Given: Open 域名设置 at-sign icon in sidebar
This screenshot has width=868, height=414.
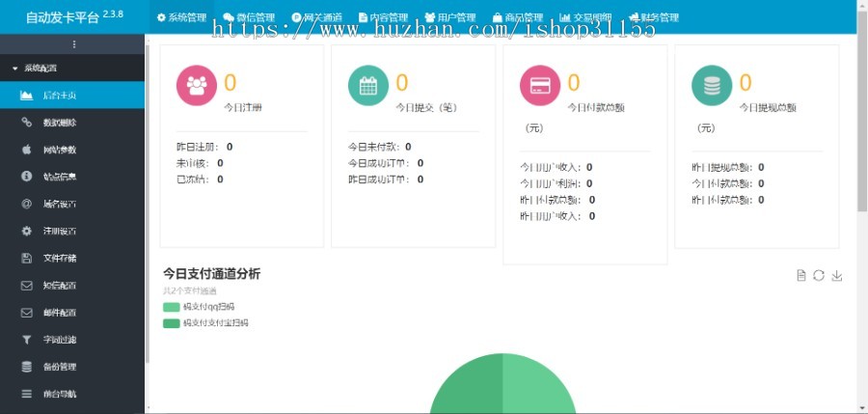Looking at the screenshot, I should pyautogui.click(x=27, y=204).
